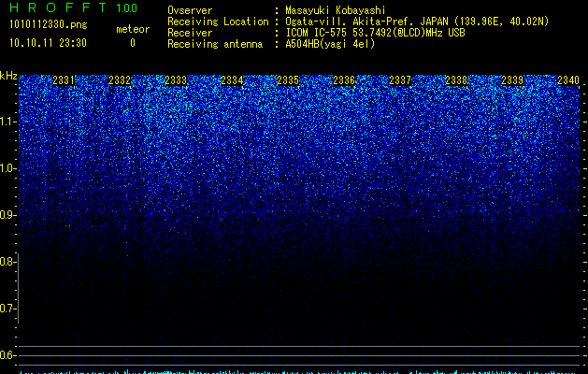Click the 2332 time marker
The height and width of the screenshot is (374, 588).
click(120, 80)
